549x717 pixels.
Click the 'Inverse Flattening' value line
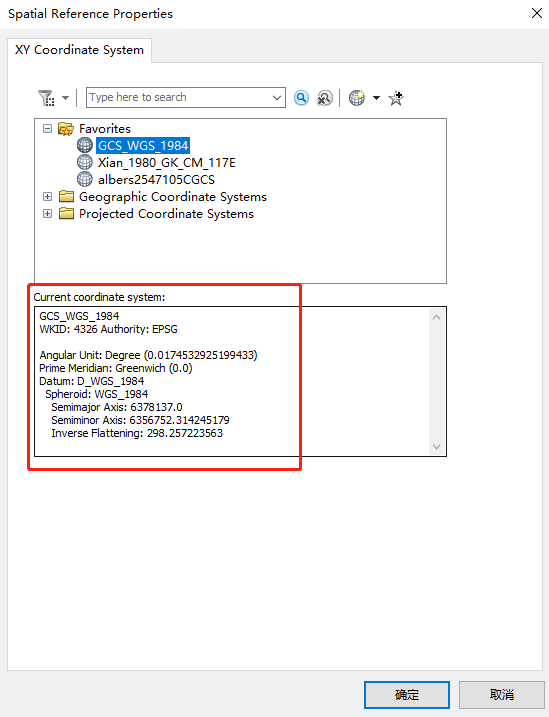click(x=137, y=433)
